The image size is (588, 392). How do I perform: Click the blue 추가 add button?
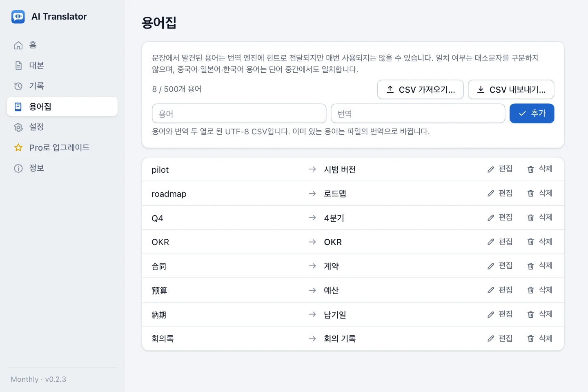[x=532, y=113]
